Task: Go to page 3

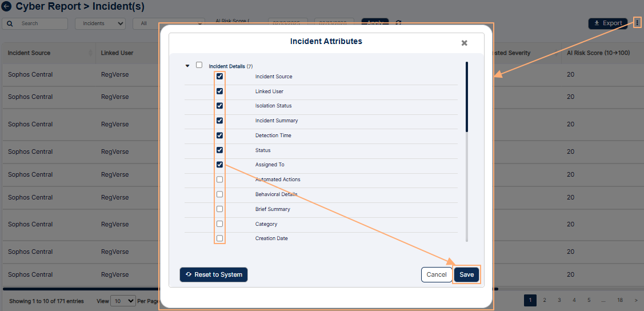Action: tap(559, 300)
